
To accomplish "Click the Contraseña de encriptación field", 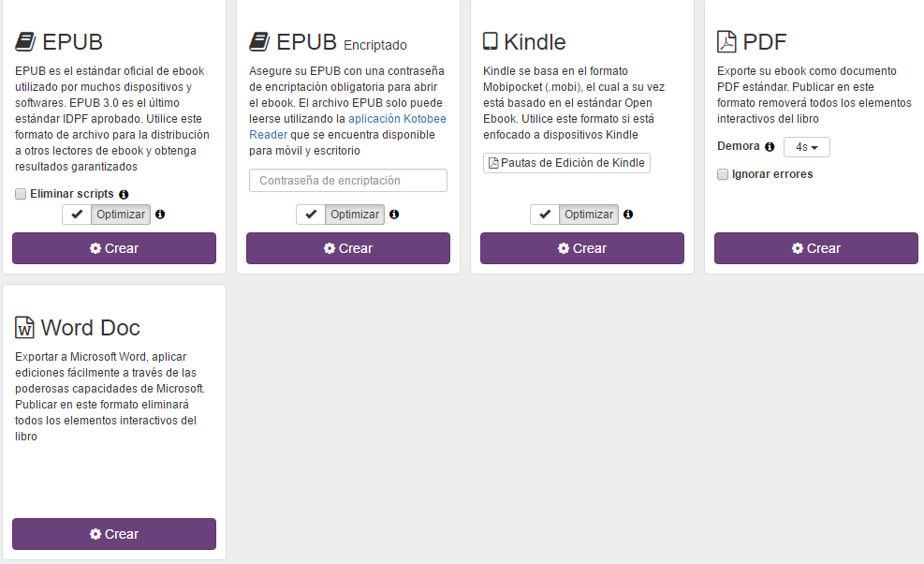I will point(348,181).
